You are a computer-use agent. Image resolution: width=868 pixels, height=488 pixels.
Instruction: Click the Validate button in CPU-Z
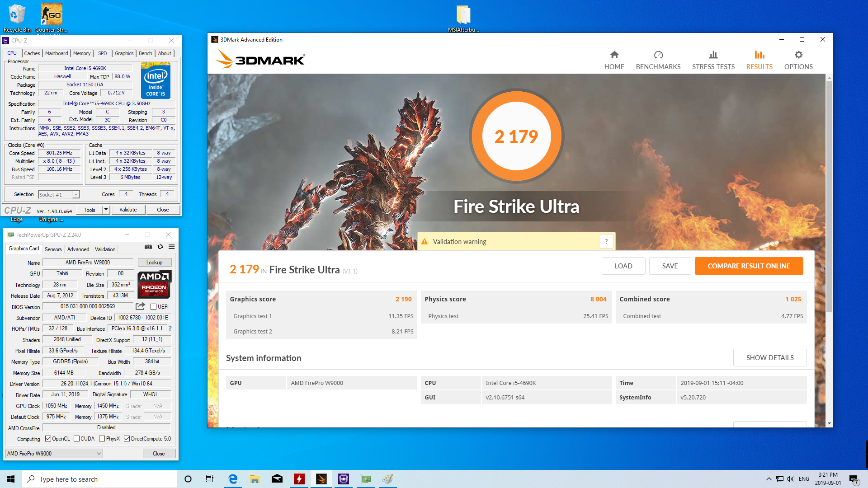click(x=128, y=210)
